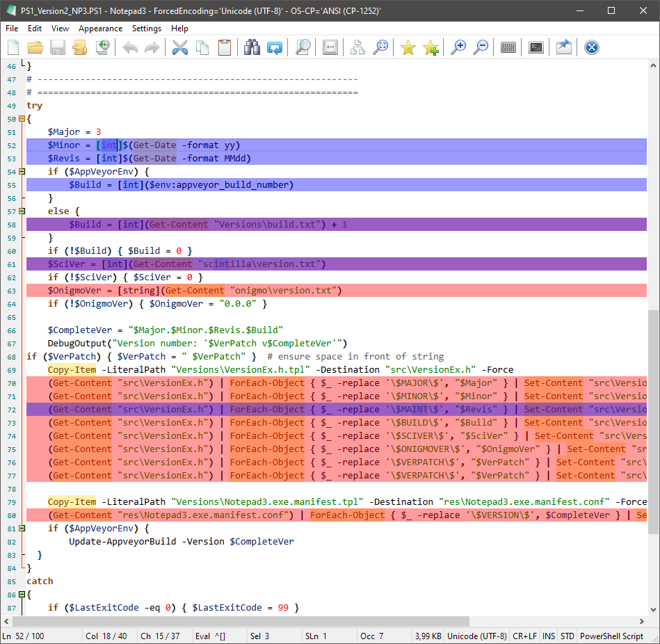Click Unicode (UTF-8) encoding in status bar

click(477, 636)
